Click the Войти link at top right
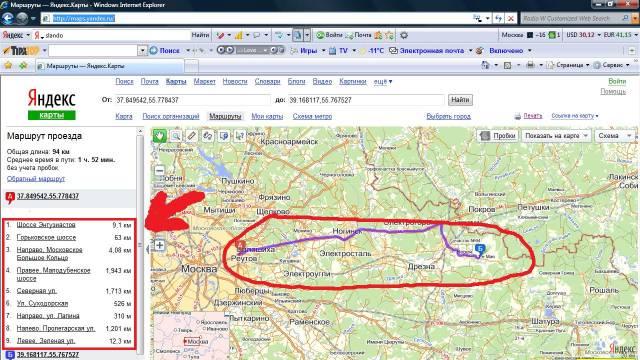 click(x=617, y=81)
